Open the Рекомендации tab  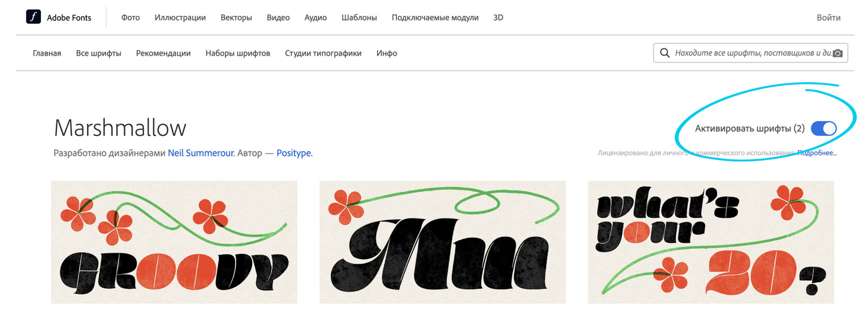coord(163,53)
